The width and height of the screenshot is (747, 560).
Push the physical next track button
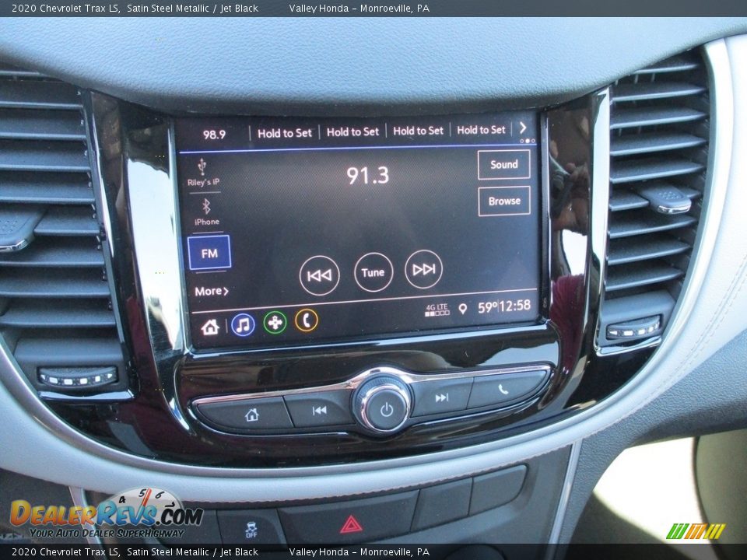pyautogui.click(x=442, y=397)
